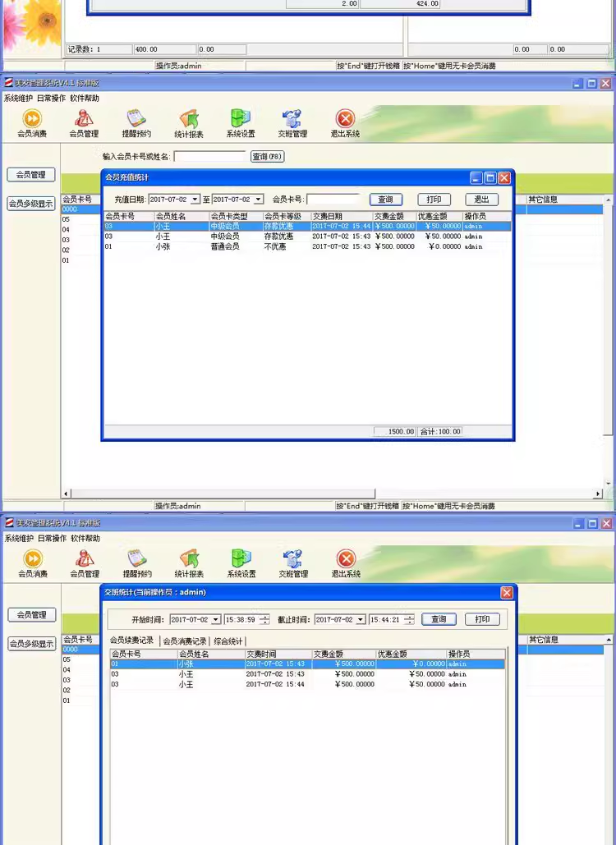616x845 pixels.
Task: Expand 充值日期 start date dropdown in 会员充值统计
Action: coord(195,200)
